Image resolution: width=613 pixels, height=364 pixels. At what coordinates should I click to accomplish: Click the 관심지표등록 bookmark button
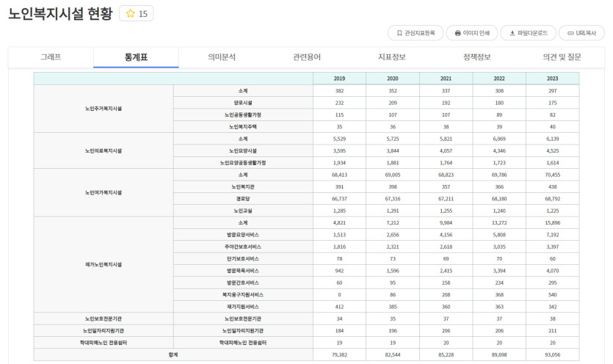point(416,33)
